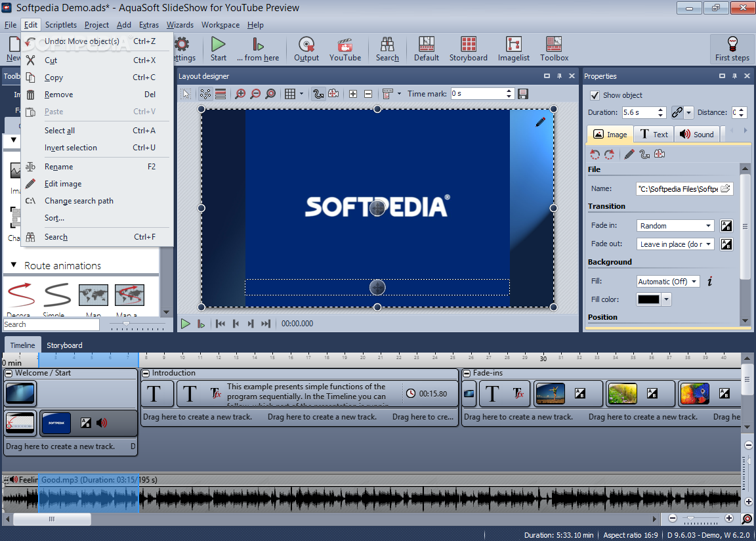
Task: Choose Rename from the Edit menu
Action: [97, 167]
